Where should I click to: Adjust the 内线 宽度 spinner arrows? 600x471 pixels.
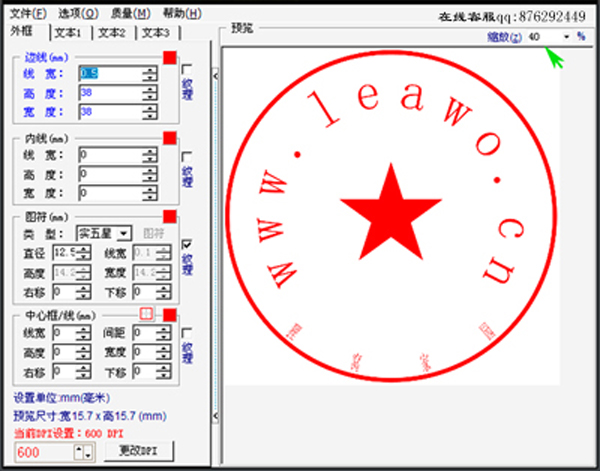click(150, 193)
